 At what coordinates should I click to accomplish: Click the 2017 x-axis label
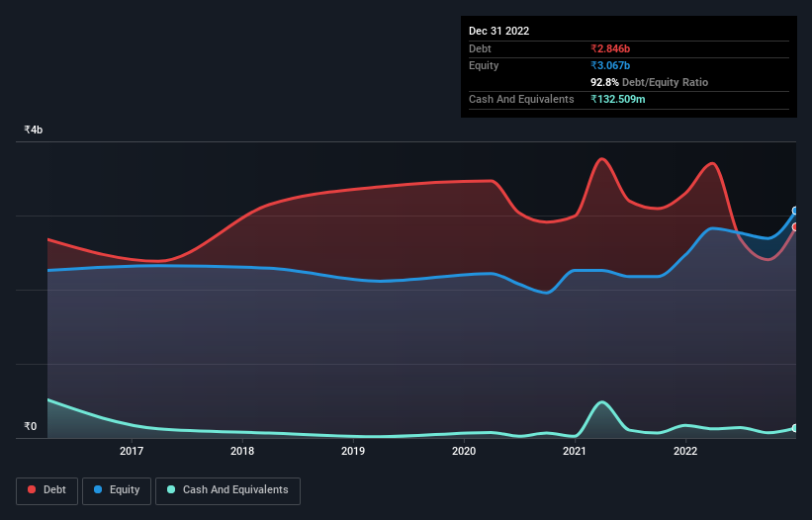coord(132,451)
